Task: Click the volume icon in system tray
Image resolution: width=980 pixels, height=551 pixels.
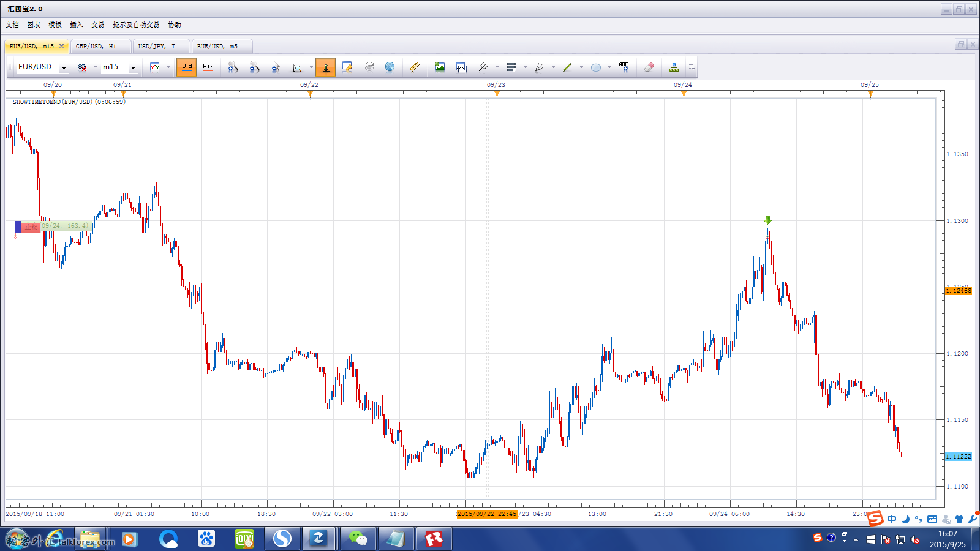Action: (x=915, y=539)
